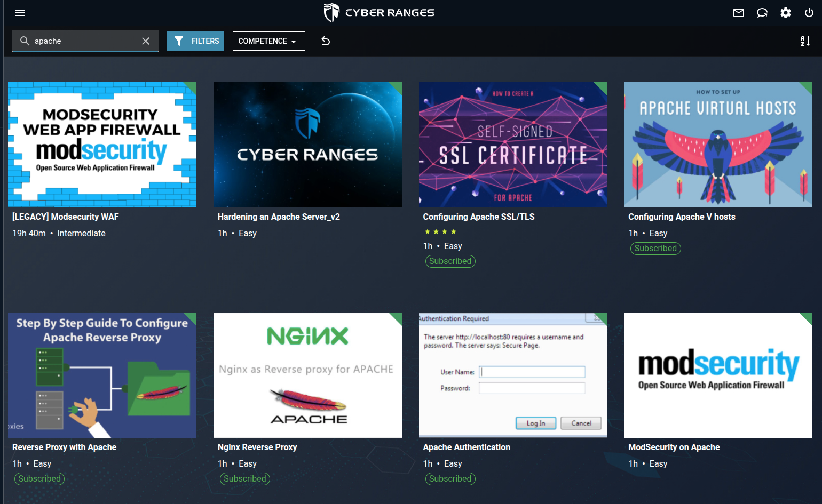Open the hamburger navigation menu
Screen dimensions: 822x504
pos(20,13)
